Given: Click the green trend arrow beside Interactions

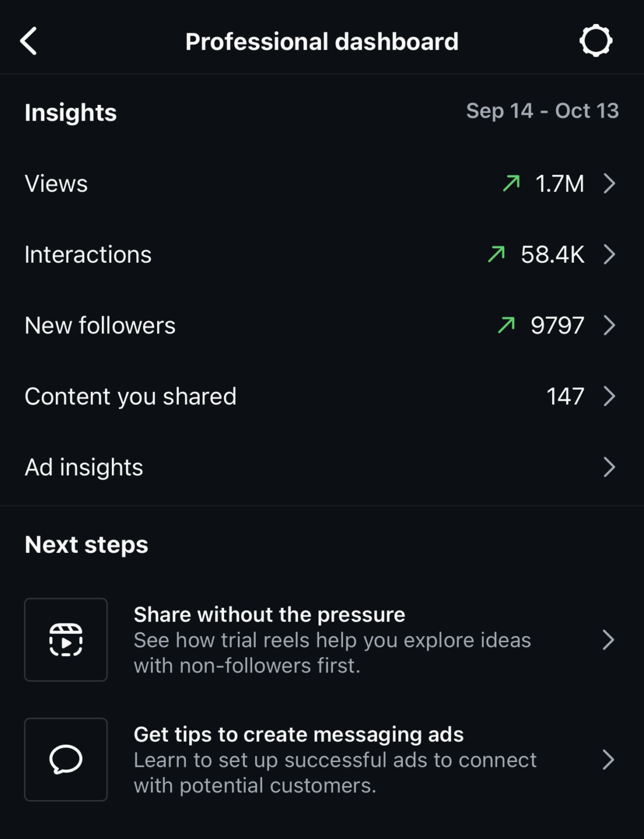Looking at the screenshot, I should coord(497,254).
